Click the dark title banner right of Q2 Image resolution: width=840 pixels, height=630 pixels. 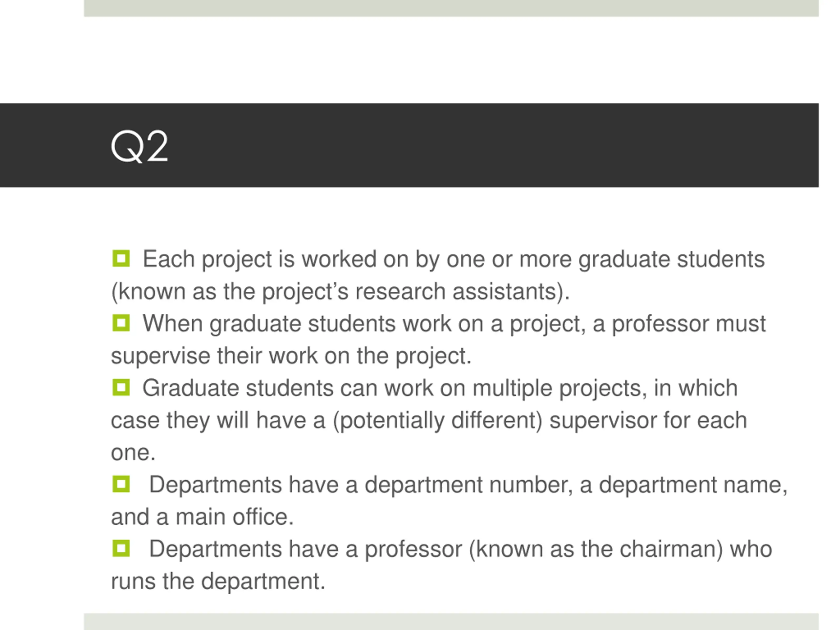[494, 145]
